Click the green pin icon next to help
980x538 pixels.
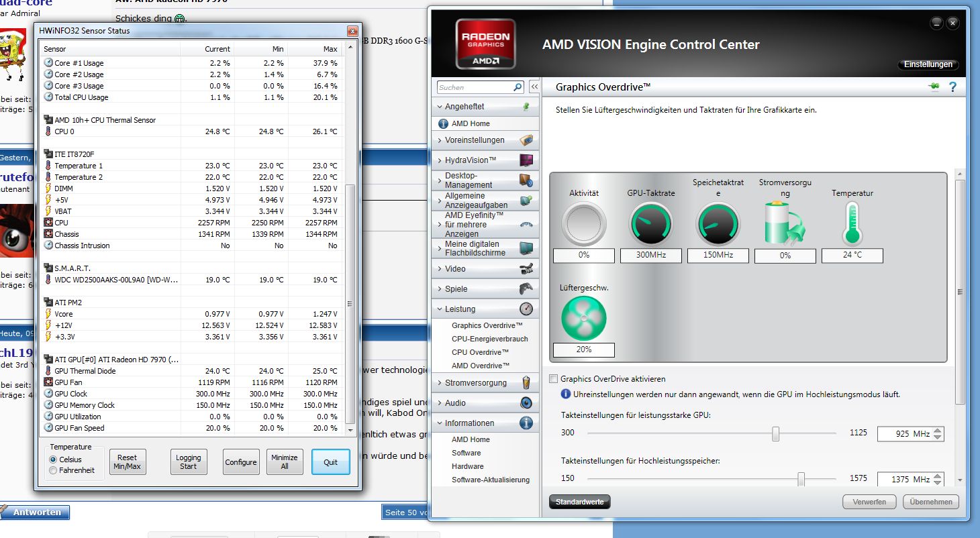coord(934,87)
